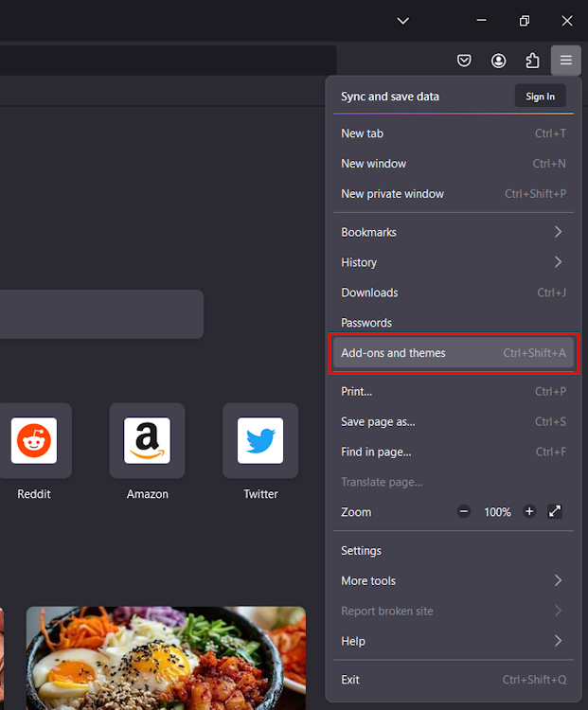This screenshot has height=710, width=588.
Task: Close the hamburger application menu button
Action: click(566, 61)
